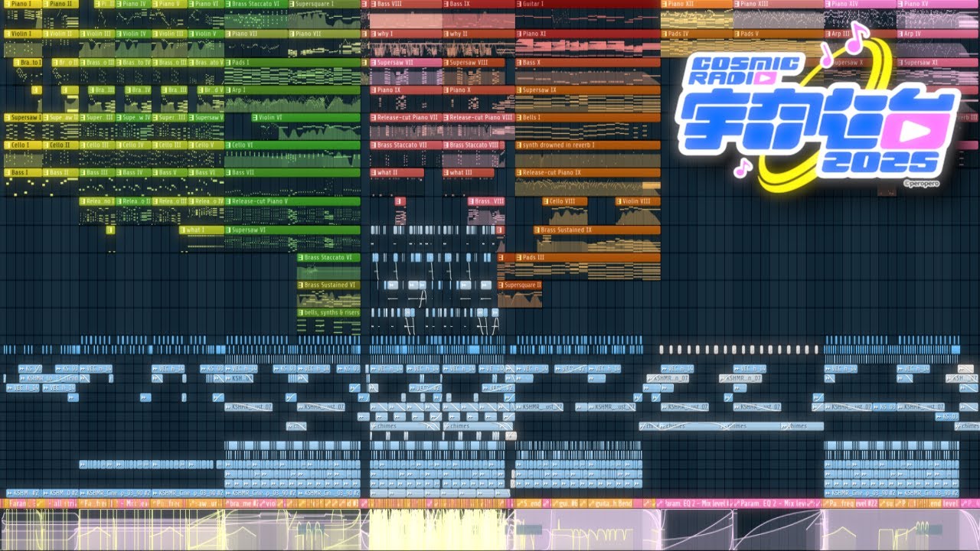
Task: Open the clip menu icon of Piano XII
Action: 664,4
